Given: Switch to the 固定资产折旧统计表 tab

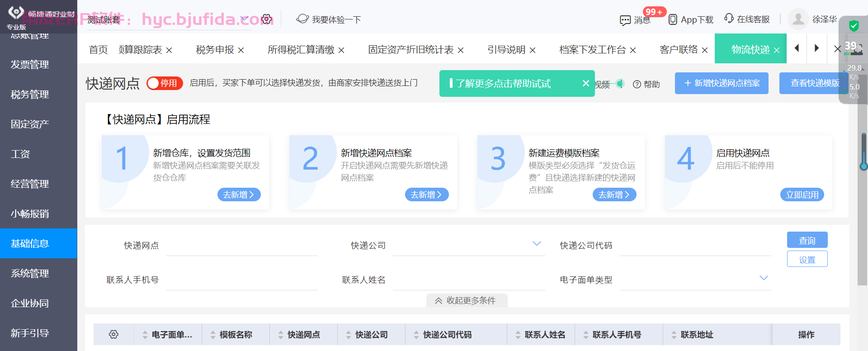Looking at the screenshot, I should coord(410,49).
